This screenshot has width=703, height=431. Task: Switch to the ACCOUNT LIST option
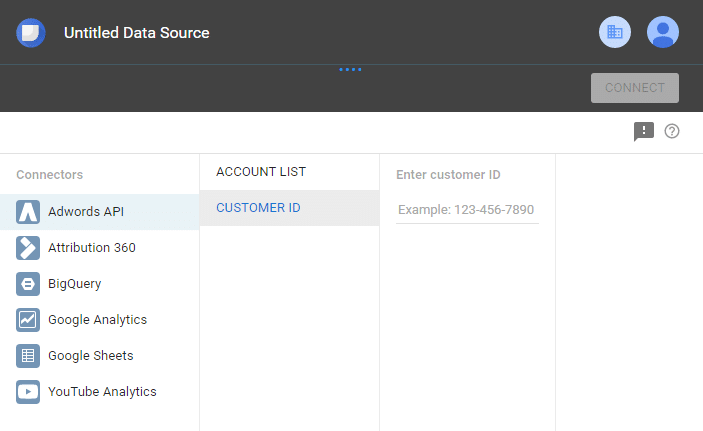tap(261, 172)
